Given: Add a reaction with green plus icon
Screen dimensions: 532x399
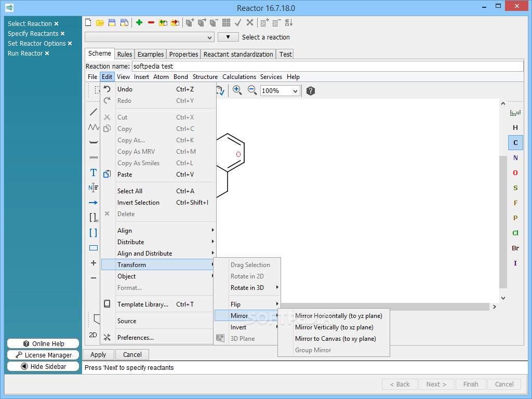Looking at the screenshot, I should point(139,23).
